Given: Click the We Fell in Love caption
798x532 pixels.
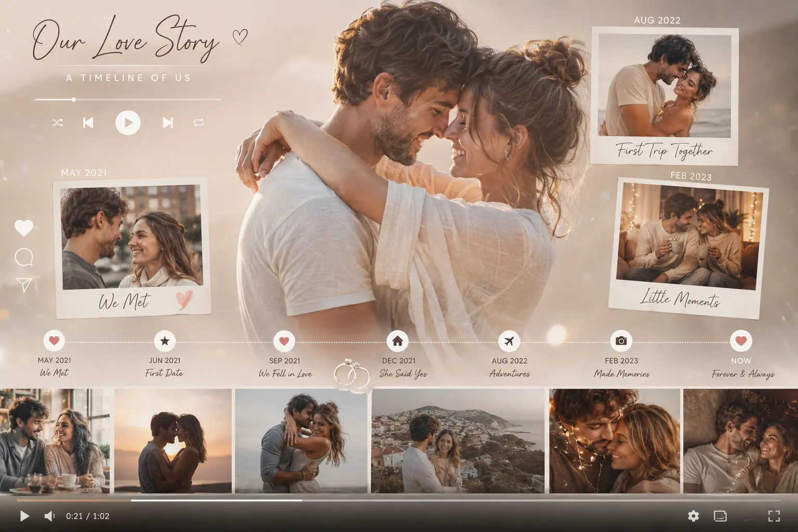Looking at the screenshot, I should [285, 374].
